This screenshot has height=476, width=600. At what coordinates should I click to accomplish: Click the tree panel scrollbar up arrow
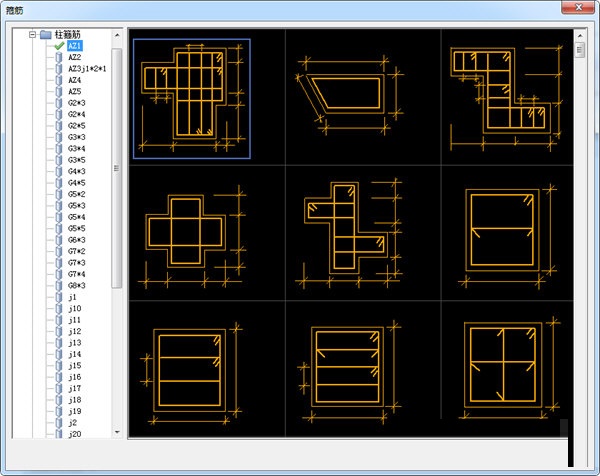point(117,35)
